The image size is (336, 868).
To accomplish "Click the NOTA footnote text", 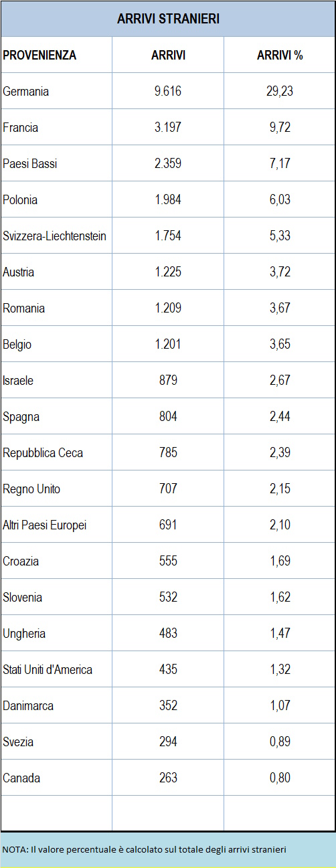I will pos(145,849).
